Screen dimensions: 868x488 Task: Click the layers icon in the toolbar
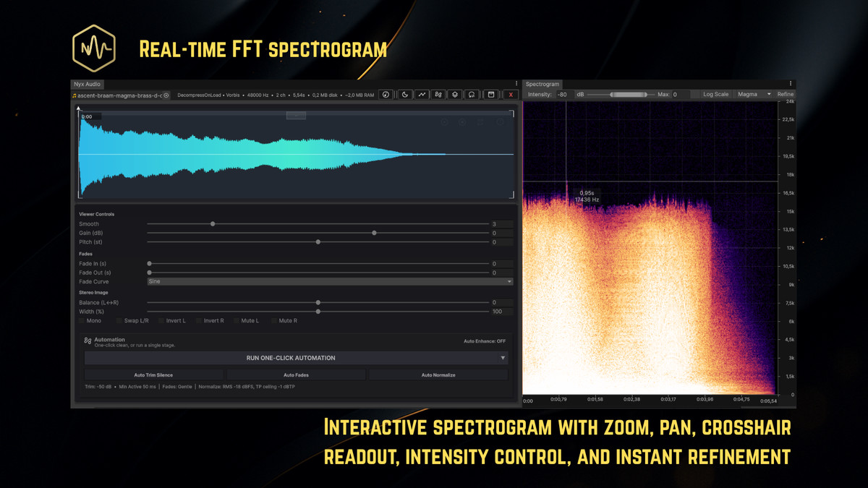click(454, 95)
